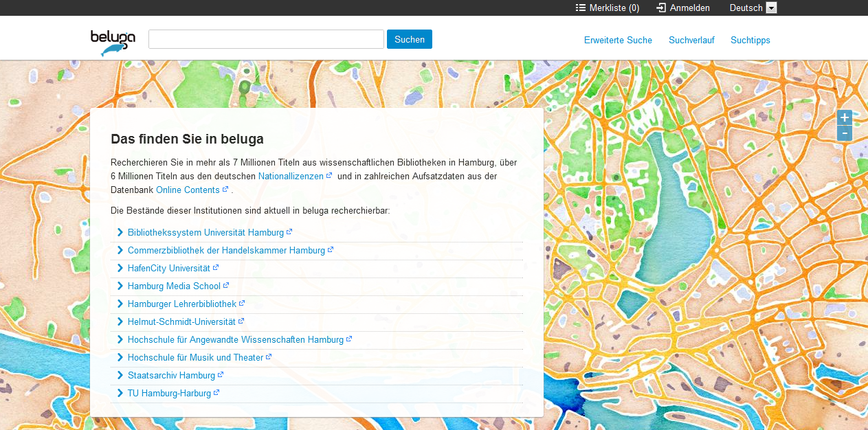This screenshot has width=868, height=430.
Task: Open HafenCity Universität link
Action: (x=169, y=268)
